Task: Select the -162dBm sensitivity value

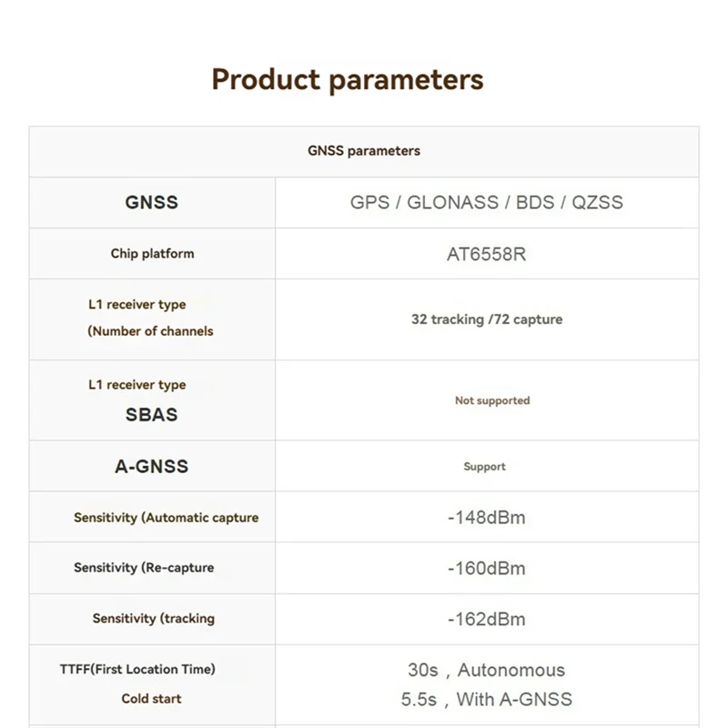Action: [x=487, y=620]
